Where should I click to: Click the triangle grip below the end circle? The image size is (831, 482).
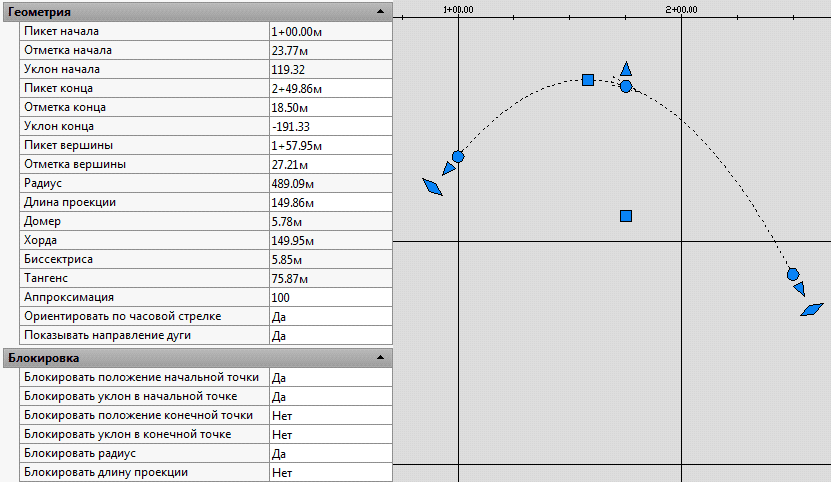[799, 289]
